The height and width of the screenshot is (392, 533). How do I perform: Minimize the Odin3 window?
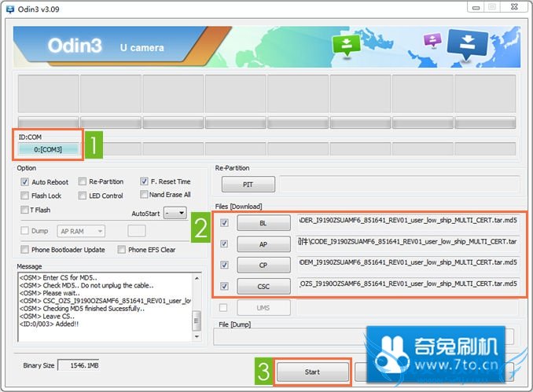[x=476, y=7]
